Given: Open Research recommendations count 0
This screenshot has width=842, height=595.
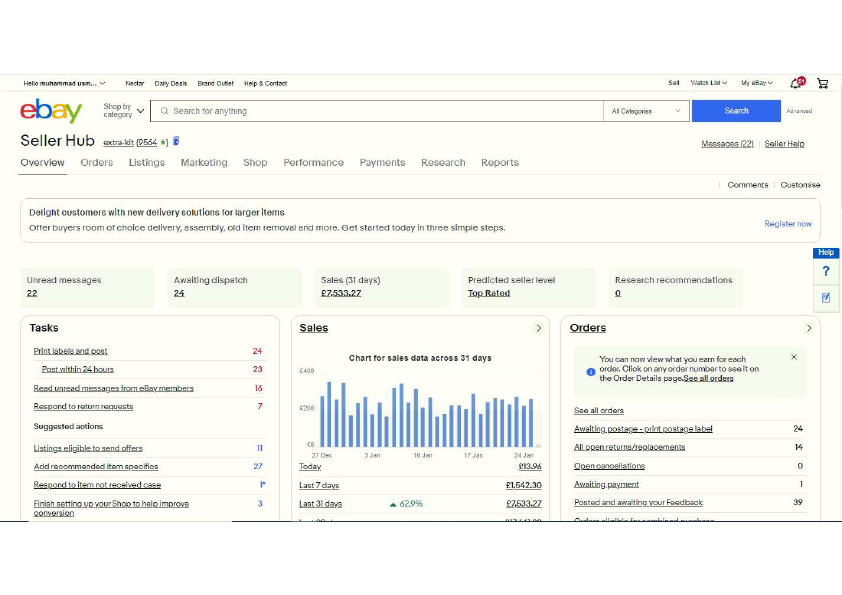Looking at the screenshot, I should [618, 293].
